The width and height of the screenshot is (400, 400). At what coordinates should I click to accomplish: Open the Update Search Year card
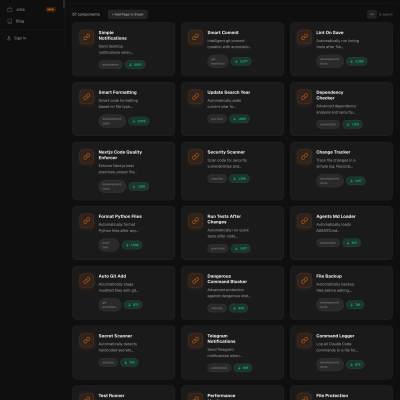coord(232,109)
